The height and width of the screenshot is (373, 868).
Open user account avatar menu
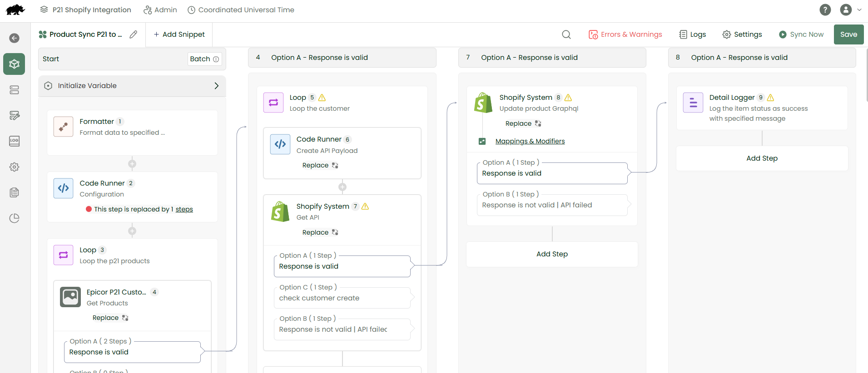click(846, 10)
